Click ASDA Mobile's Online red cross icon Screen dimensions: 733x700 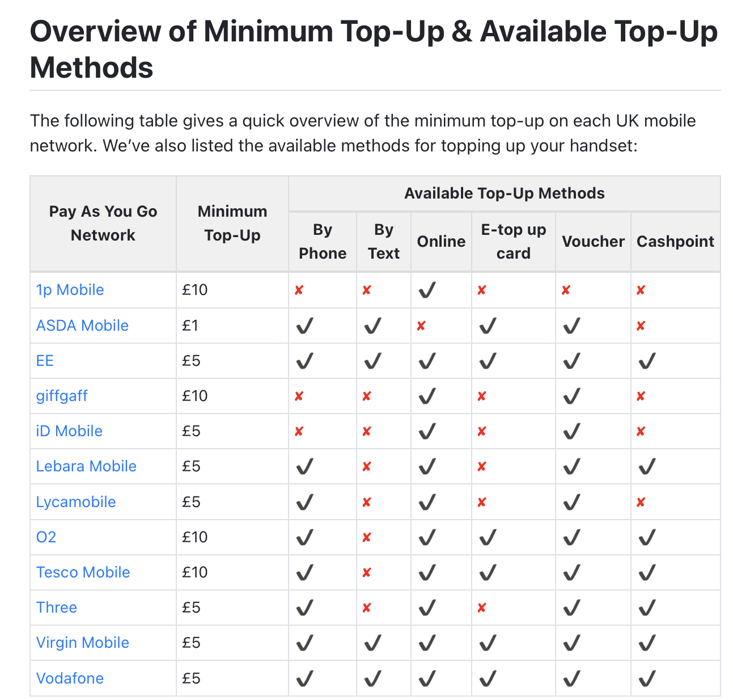coord(421,326)
